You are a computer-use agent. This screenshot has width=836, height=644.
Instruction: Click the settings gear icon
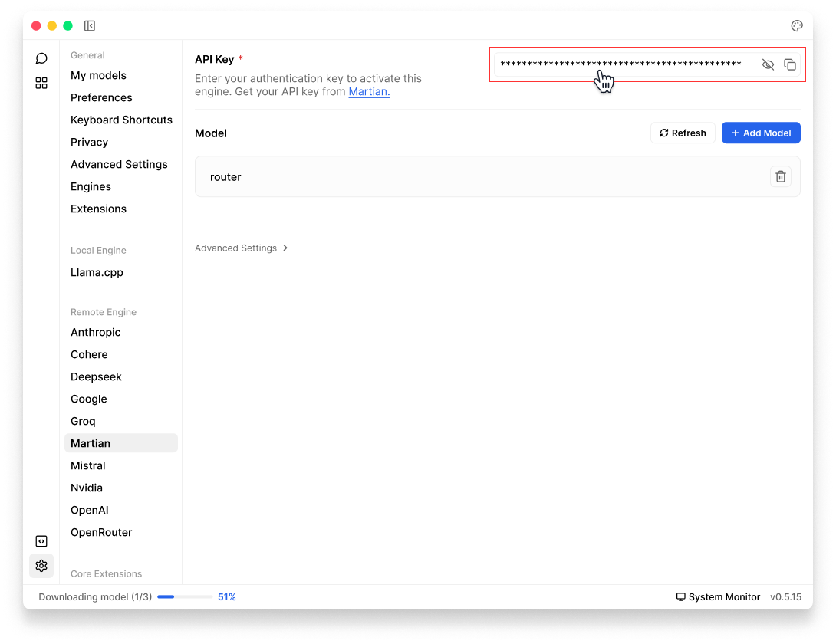pos(41,566)
